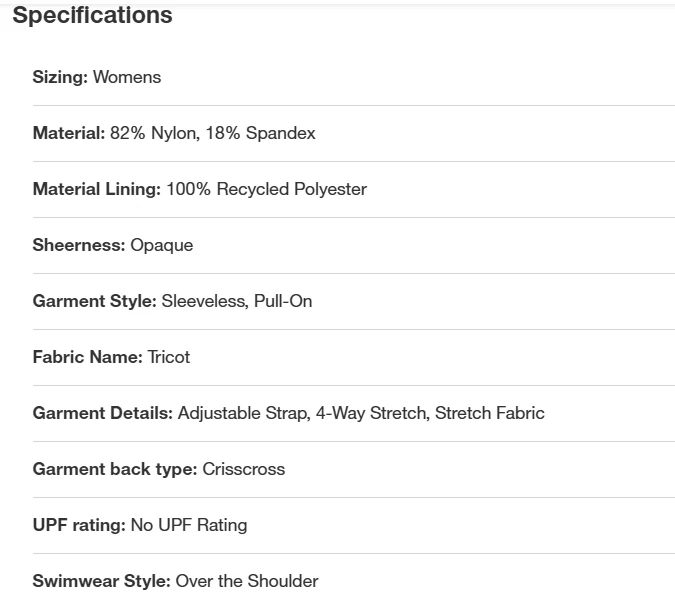Viewport: 675px width, 603px height.
Task: Click the Swimwear Style label
Action: pyautogui.click(x=101, y=581)
